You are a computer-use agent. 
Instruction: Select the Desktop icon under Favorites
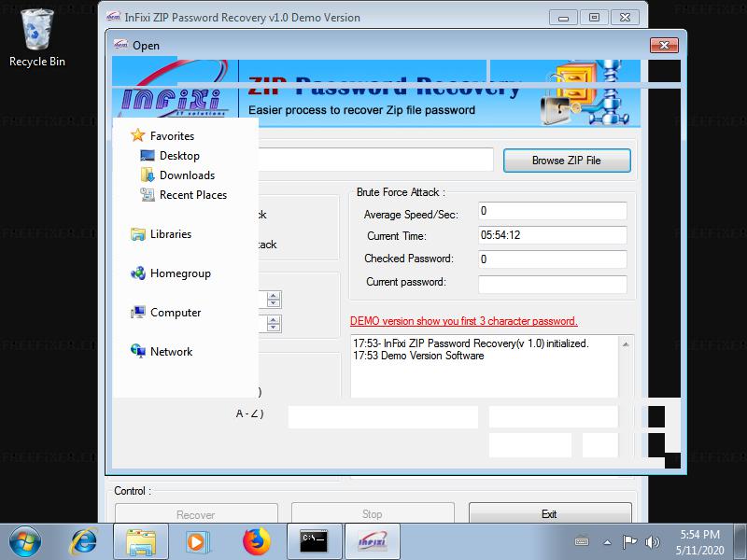(x=148, y=156)
